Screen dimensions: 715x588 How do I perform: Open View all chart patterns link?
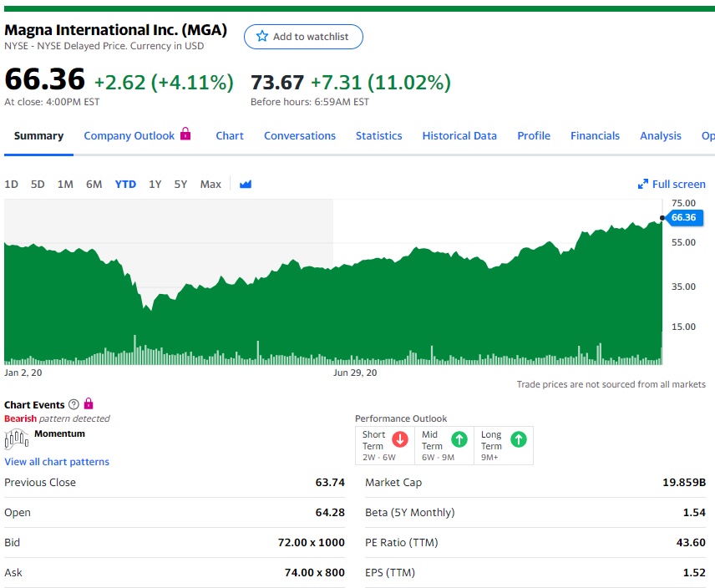(57, 462)
